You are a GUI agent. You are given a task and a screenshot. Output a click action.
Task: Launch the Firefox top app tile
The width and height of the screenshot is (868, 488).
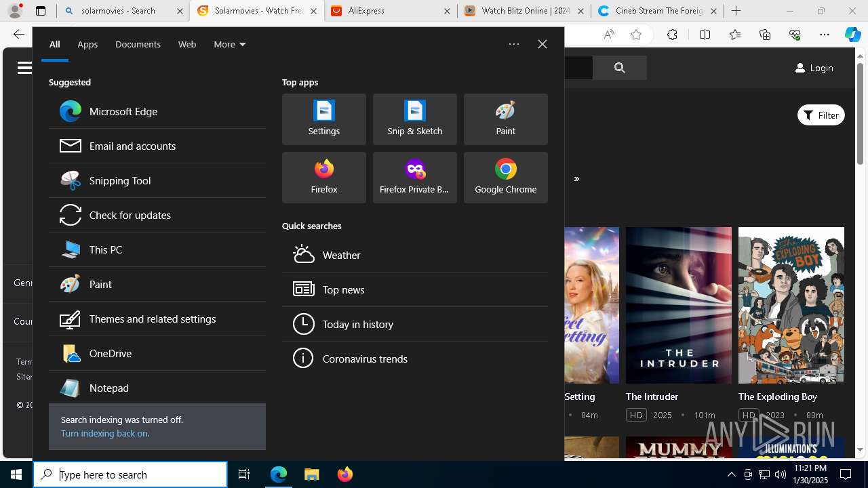point(324,178)
